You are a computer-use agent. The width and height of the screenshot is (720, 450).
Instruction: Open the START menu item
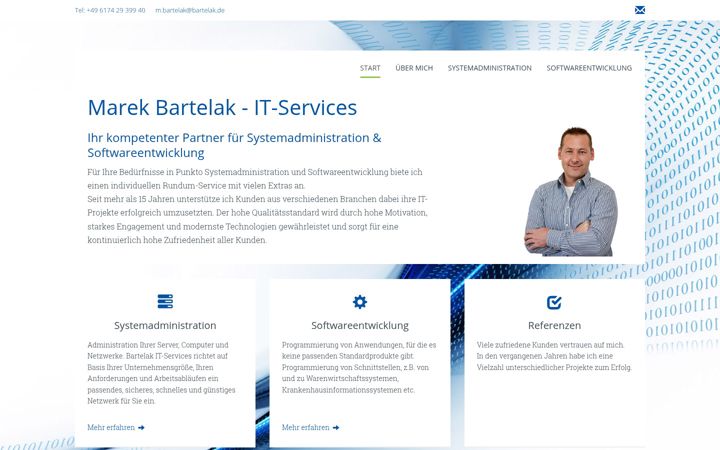pos(370,68)
